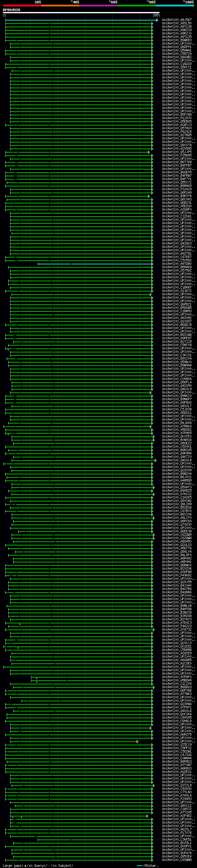Open hit UniRef100_C5GVK1
Screen dimensions: 197x868
177,447
